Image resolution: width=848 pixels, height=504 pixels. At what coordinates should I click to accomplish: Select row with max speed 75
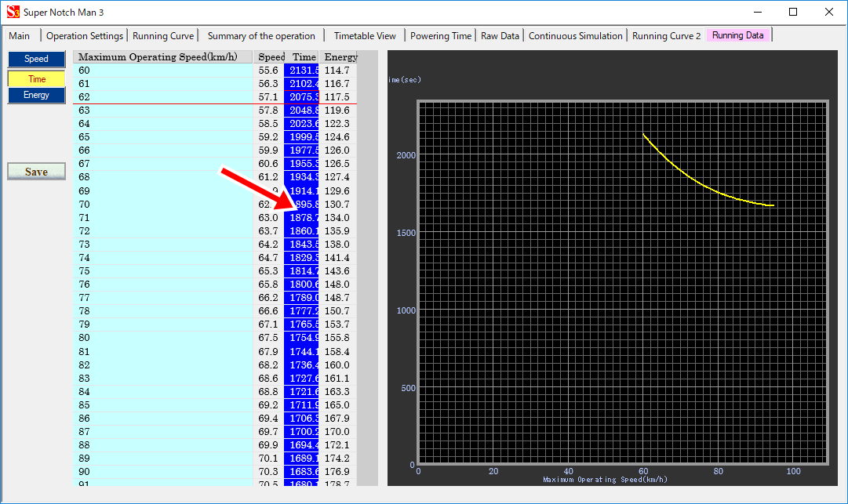coord(215,271)
